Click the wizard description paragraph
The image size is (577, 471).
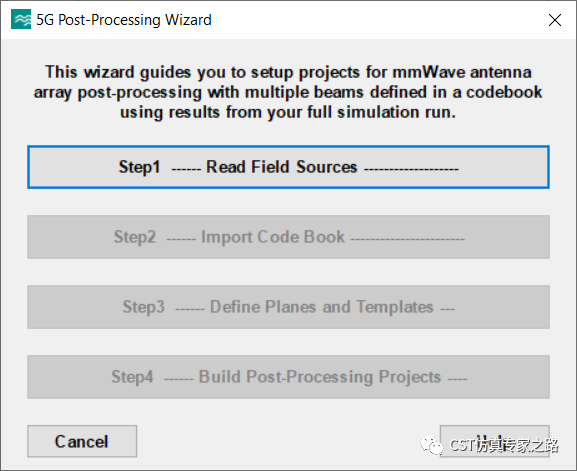(288, 92)
